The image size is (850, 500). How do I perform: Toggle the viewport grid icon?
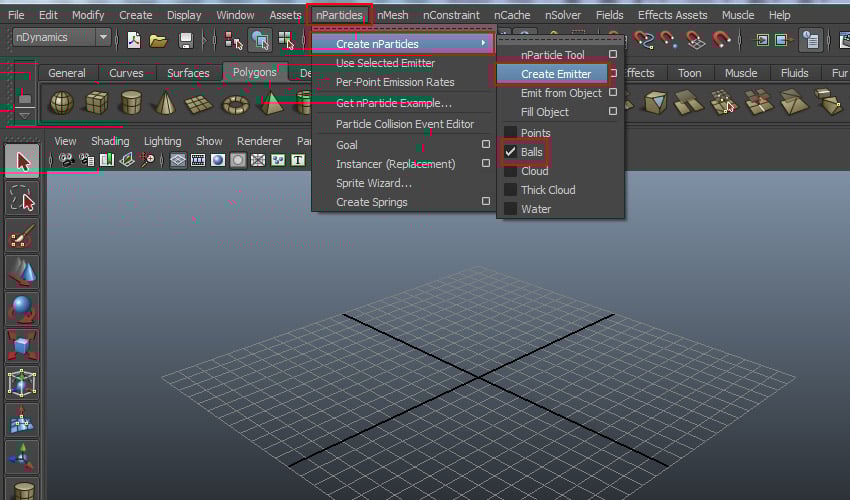(178, 160)
